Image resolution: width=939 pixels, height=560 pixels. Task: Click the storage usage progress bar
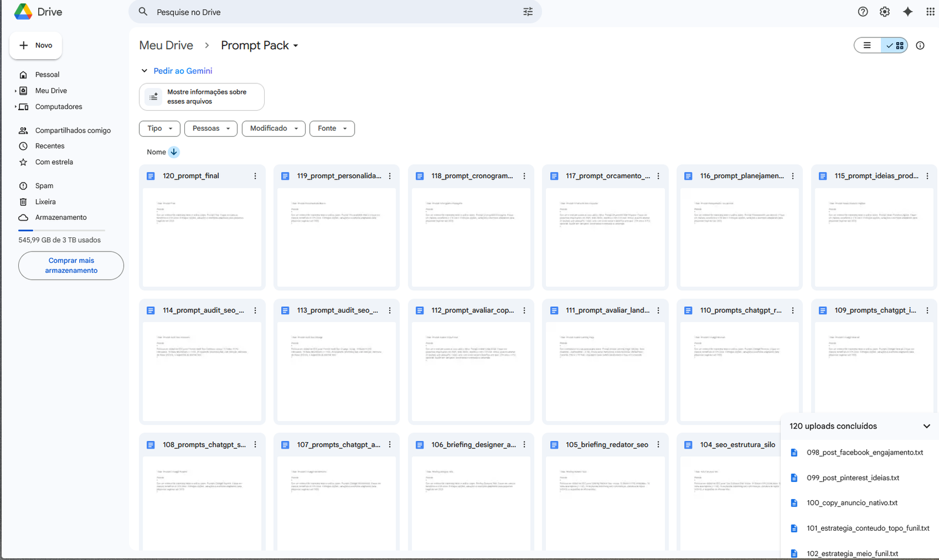tap(61, 230)
